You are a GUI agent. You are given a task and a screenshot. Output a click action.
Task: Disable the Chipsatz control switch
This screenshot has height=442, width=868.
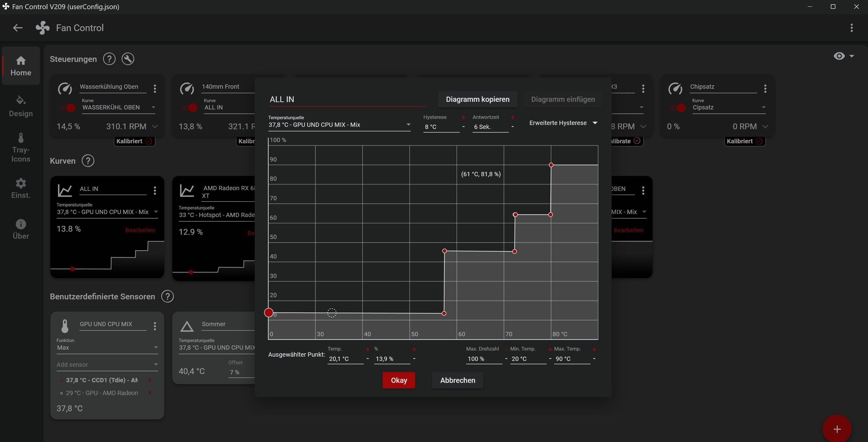click(x=678, y=108)
